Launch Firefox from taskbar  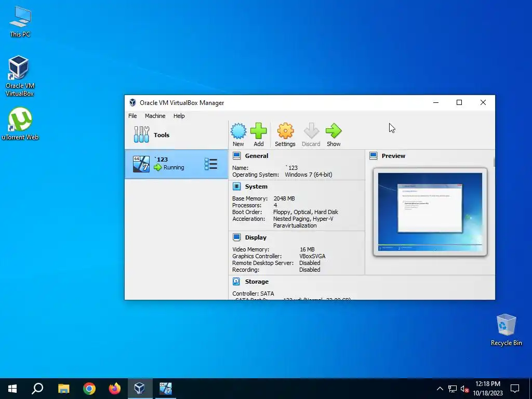coord(115,389)
